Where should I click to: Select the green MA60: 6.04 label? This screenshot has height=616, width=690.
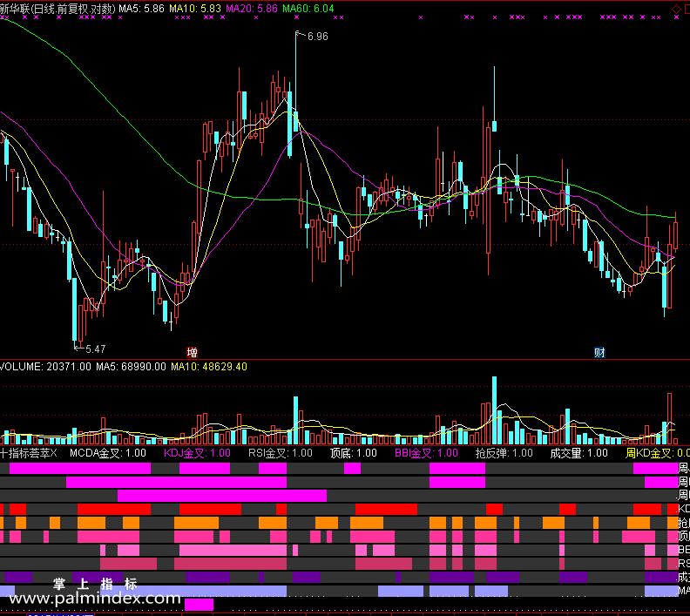[308, 9]
